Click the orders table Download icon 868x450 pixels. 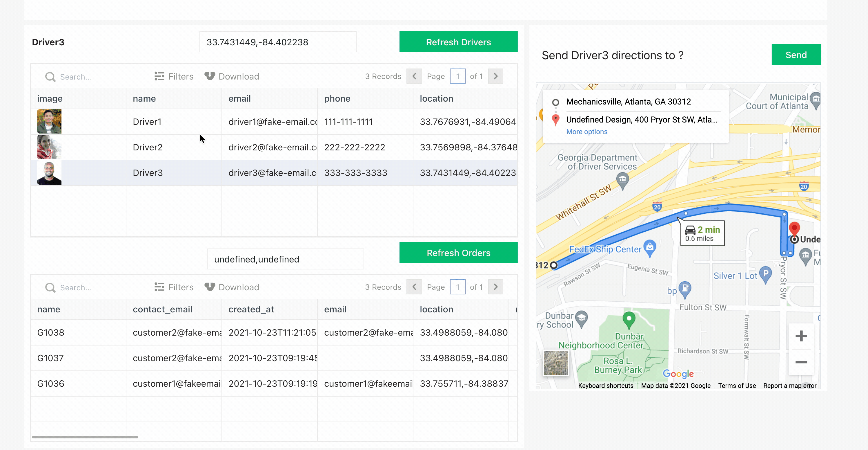(210, 287)
